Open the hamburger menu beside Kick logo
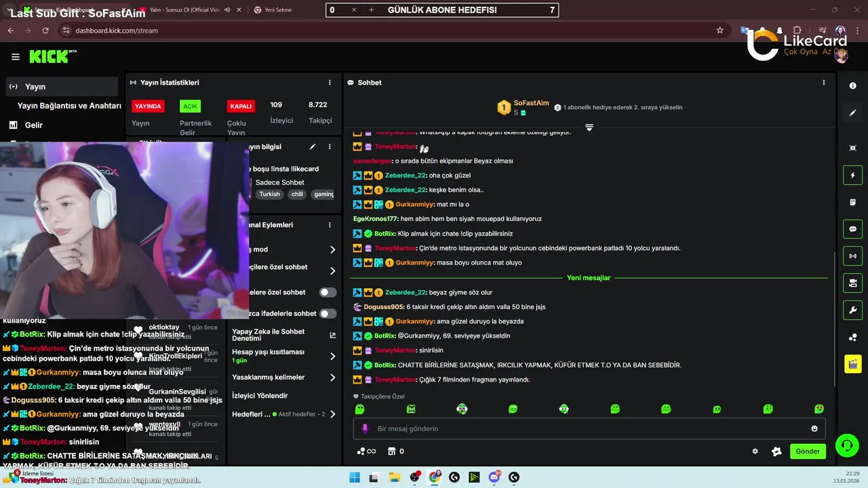The height and width of the screenshot is (488, 868). coord(15,57)
